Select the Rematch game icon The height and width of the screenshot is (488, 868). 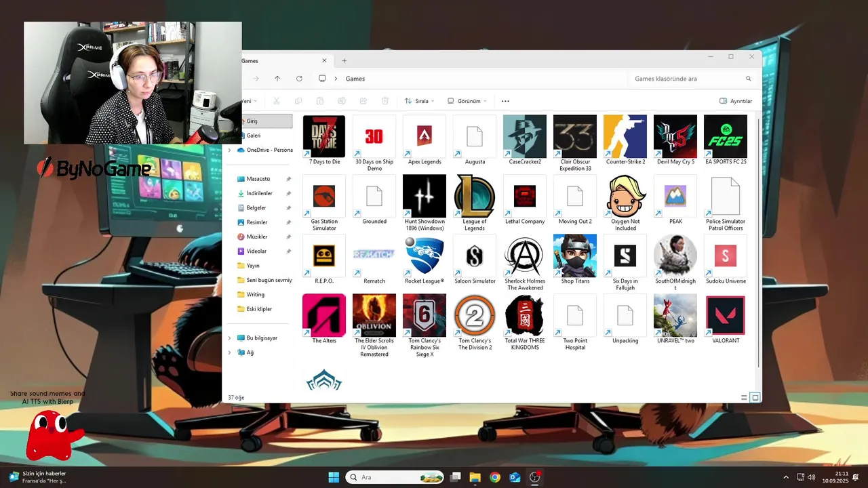pyautogui.click(x=374, y=256)
